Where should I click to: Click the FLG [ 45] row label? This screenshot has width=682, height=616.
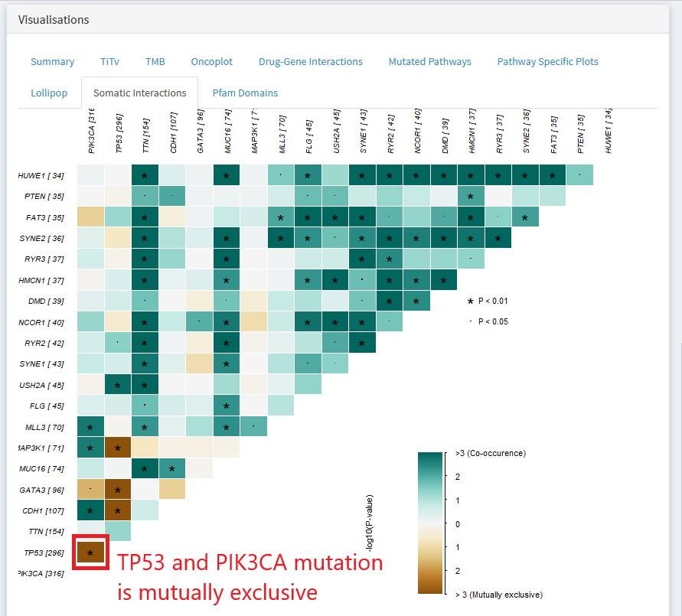[x=47, y=406]
